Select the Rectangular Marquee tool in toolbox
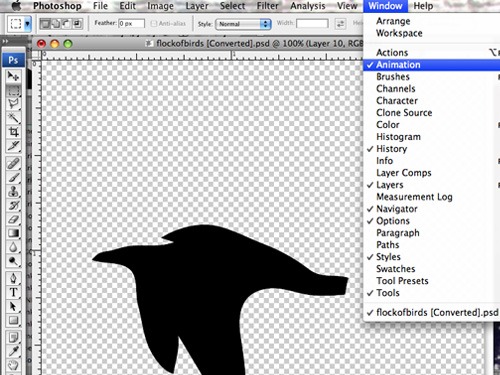The height and width of the screenshot is (375, 500). coord(13,90)
